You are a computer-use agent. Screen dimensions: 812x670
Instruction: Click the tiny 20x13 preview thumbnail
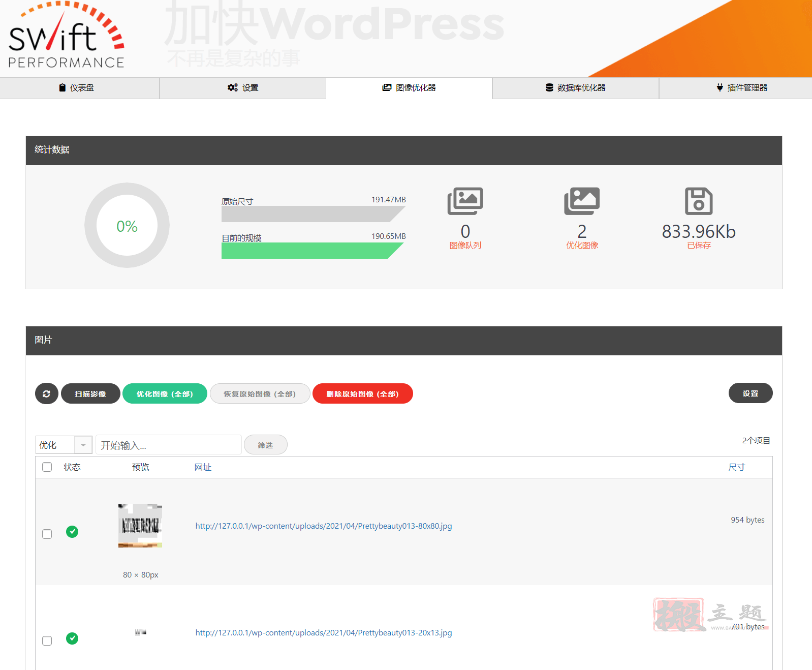(x=141, y=632)
